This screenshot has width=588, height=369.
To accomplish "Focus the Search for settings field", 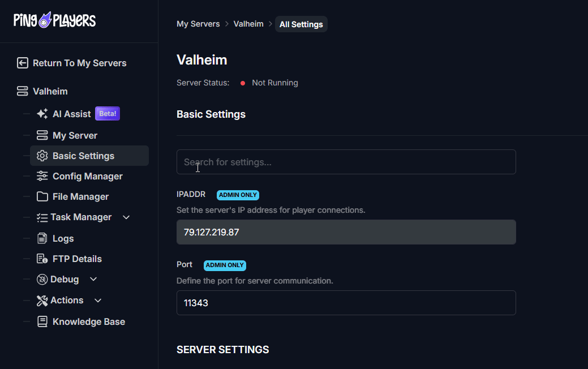I will tap(346, 162).
